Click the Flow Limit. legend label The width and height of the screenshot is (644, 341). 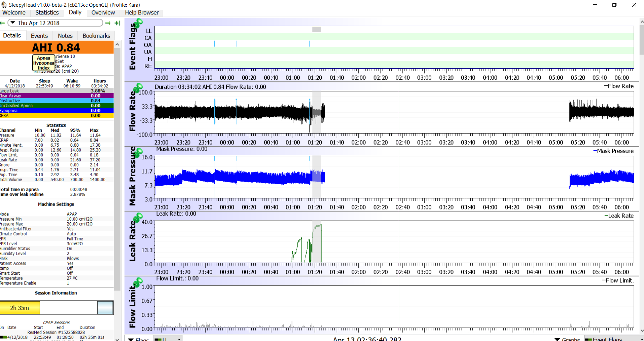(x=617, y=280)
